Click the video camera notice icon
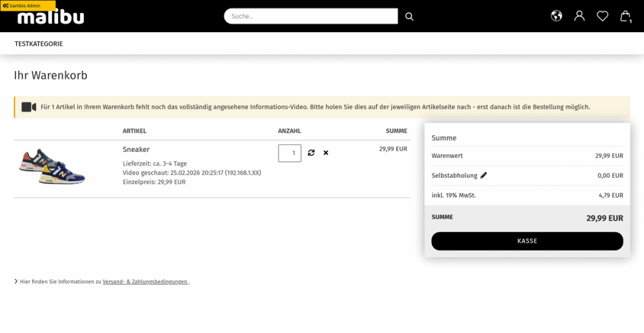Image resolution: width=644 pixels, height=333 pixels. click(x=29, y=107)
